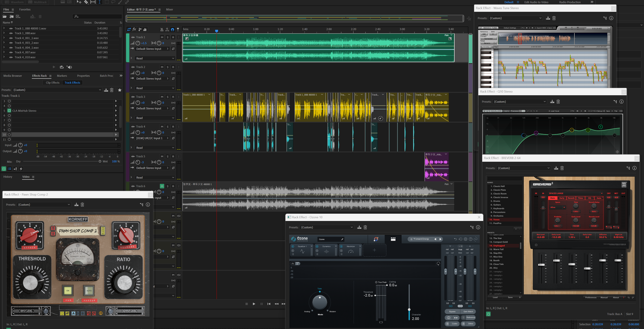Click the Inputs/Outputs arrows icon in editor toolbar
This screenshot has width=644, height=329.
coord(129,29)
